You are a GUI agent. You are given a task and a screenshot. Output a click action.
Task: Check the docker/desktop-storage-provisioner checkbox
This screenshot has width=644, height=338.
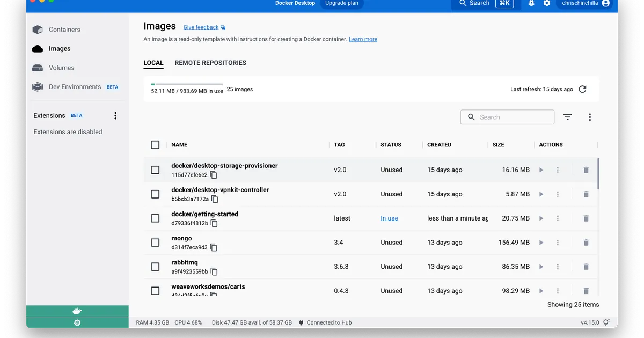155,170
